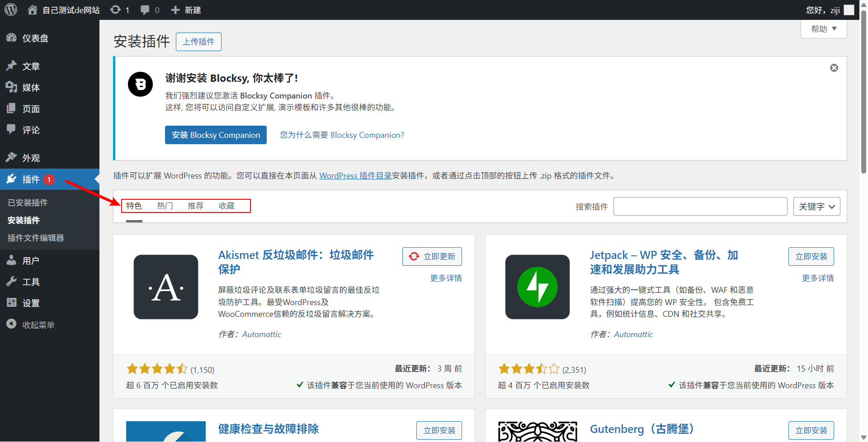Click the page vertical scrollbar thumb
Image resolution: width=868 pixels, height=442 pixels.
(863, 92)
